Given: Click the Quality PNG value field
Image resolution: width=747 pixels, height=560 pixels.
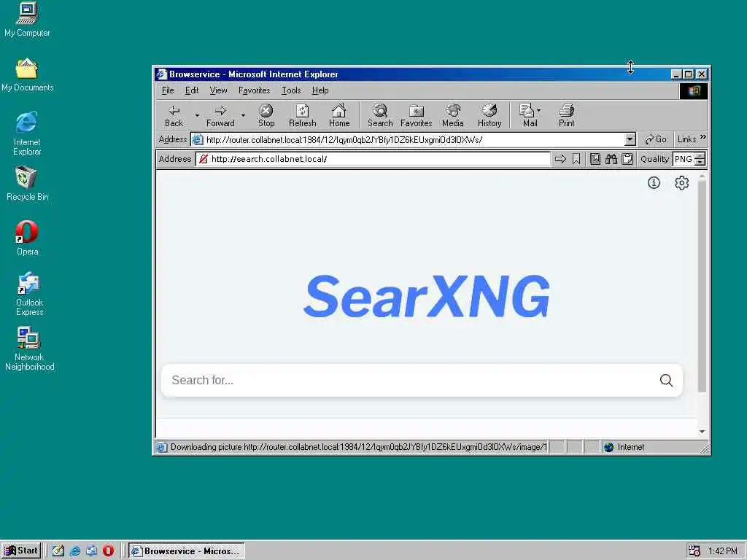Looking at the screenshot, I should [684, 159].
